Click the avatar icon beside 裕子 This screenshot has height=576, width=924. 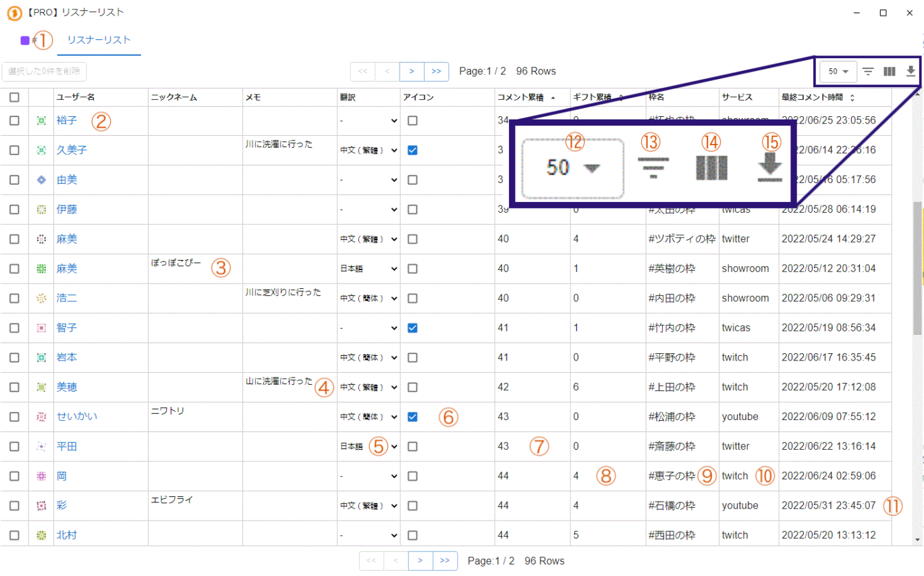coord(41,120)
